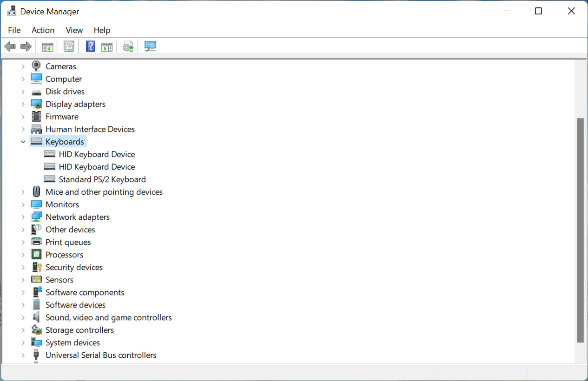Click the Print queues printer icon
Image resolution: width=588 pixels, height=381 pixels.
tap(36, 242)
